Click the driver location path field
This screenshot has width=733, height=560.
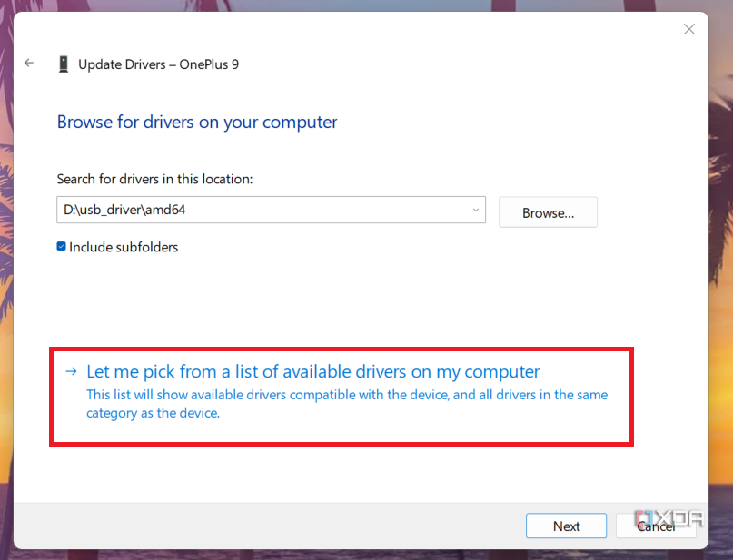[x=272, y=210]
